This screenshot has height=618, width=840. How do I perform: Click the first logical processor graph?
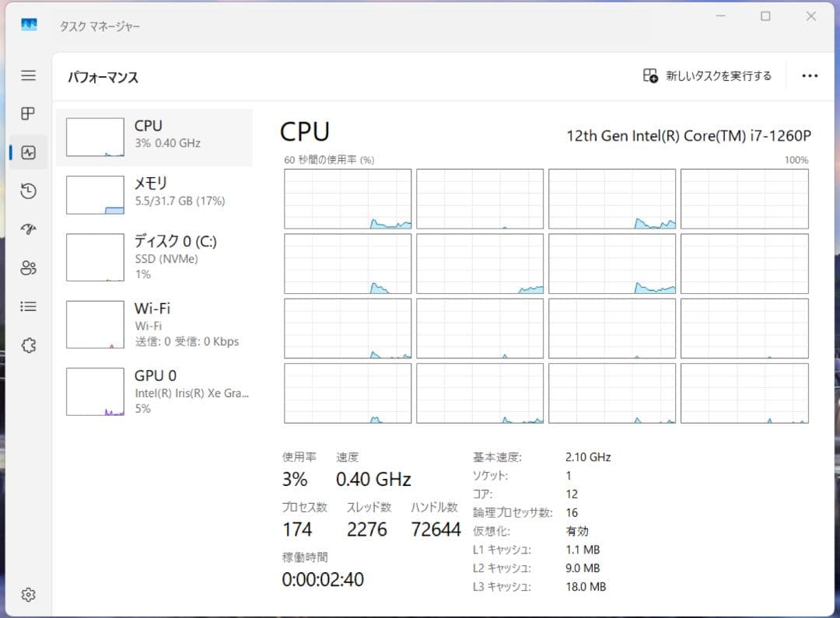(348, 198)
